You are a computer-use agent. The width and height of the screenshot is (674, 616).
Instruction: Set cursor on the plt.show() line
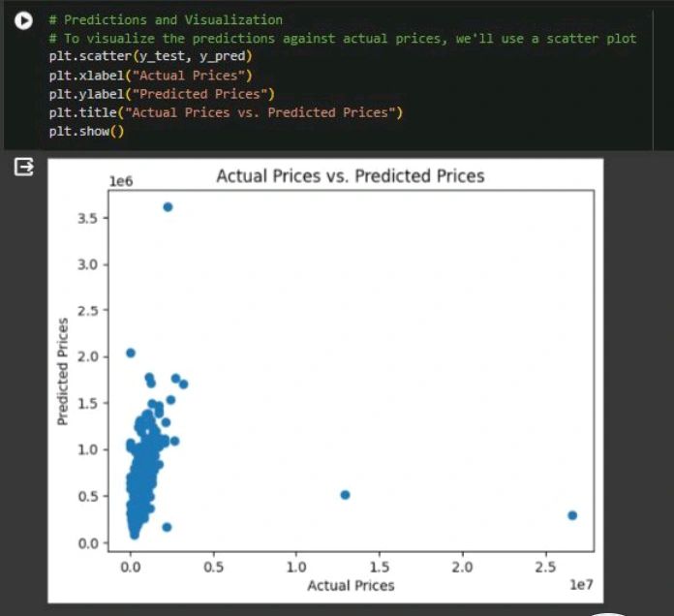point(86,131)
